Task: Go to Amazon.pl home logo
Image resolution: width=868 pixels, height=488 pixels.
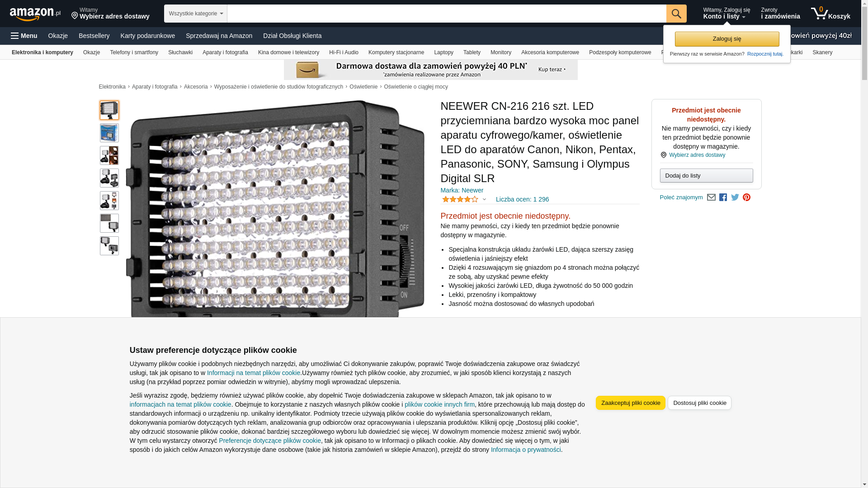Action: pyautogui.click(x=35, y=14)
